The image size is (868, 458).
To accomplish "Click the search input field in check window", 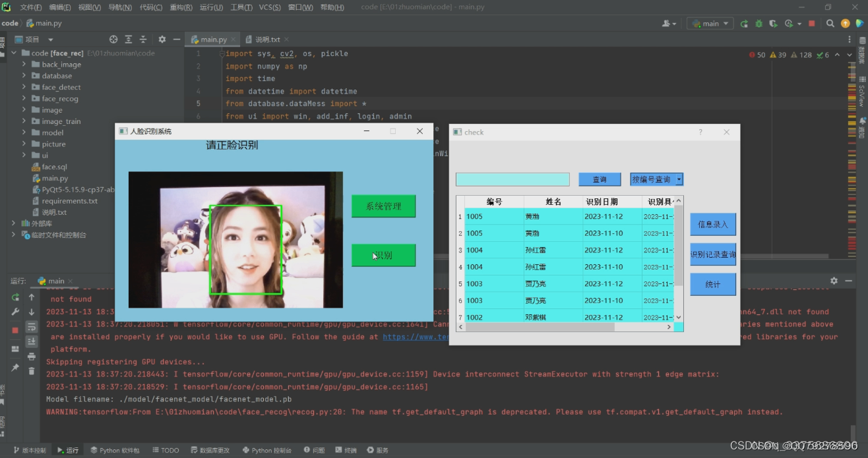I will click(x=512, y=179).
